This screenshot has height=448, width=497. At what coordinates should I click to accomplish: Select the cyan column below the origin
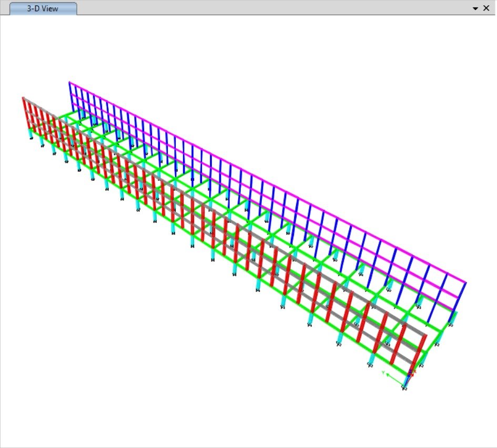[405, 381]
